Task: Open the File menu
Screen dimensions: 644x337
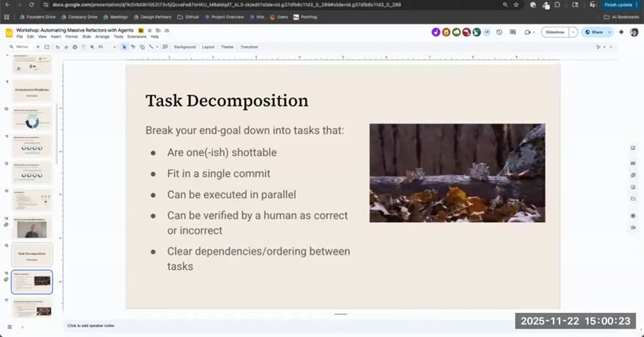Action: pos(19,37)
